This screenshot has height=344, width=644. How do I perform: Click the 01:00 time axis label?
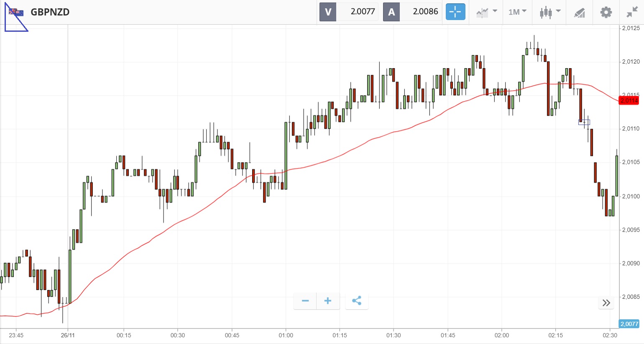coord(286,335)
